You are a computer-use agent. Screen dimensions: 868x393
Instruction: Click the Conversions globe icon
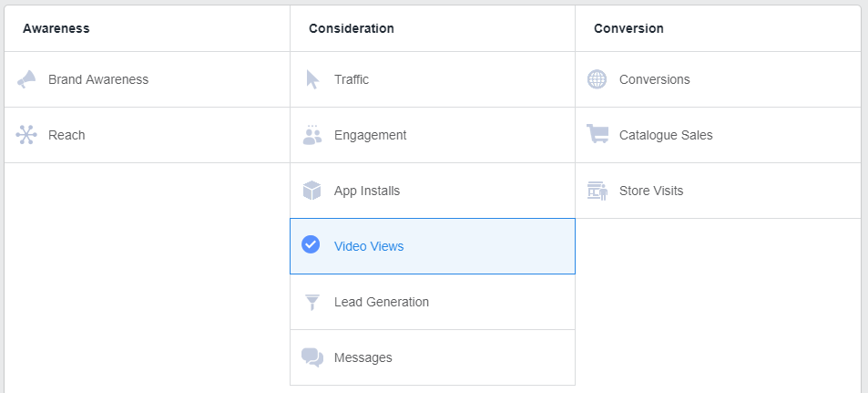(x=597, y=79)
